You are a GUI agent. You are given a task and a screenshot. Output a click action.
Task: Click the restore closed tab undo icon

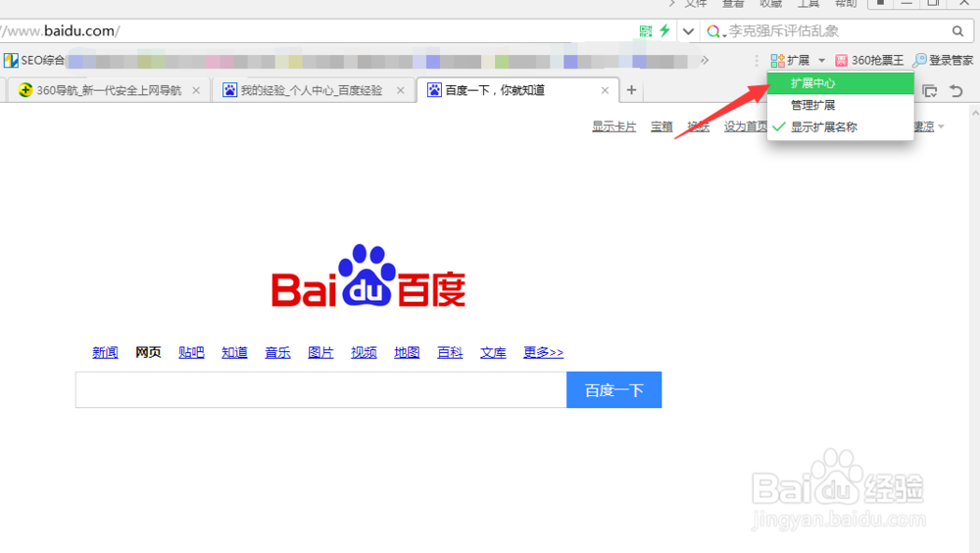[956, 91]
